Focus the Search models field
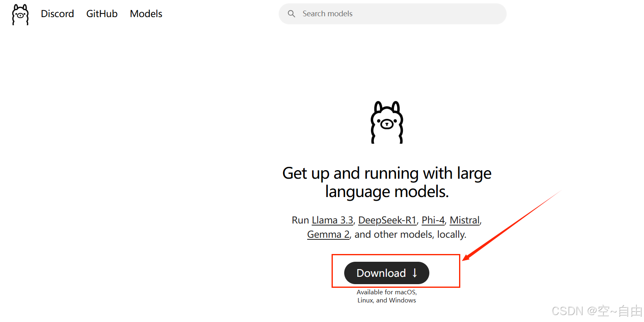644x322 pixels. [393, 14]
